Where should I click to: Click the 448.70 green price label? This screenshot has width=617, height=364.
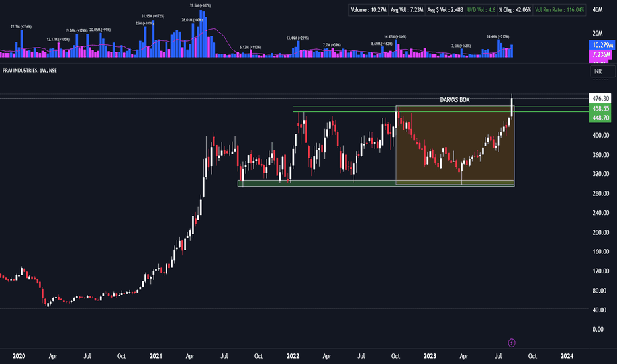click(600, 118)
